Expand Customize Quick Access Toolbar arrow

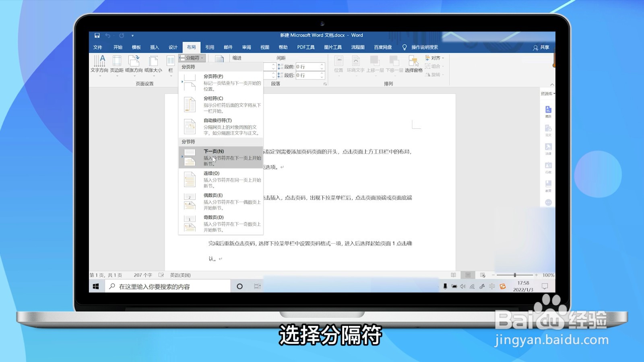132,35
